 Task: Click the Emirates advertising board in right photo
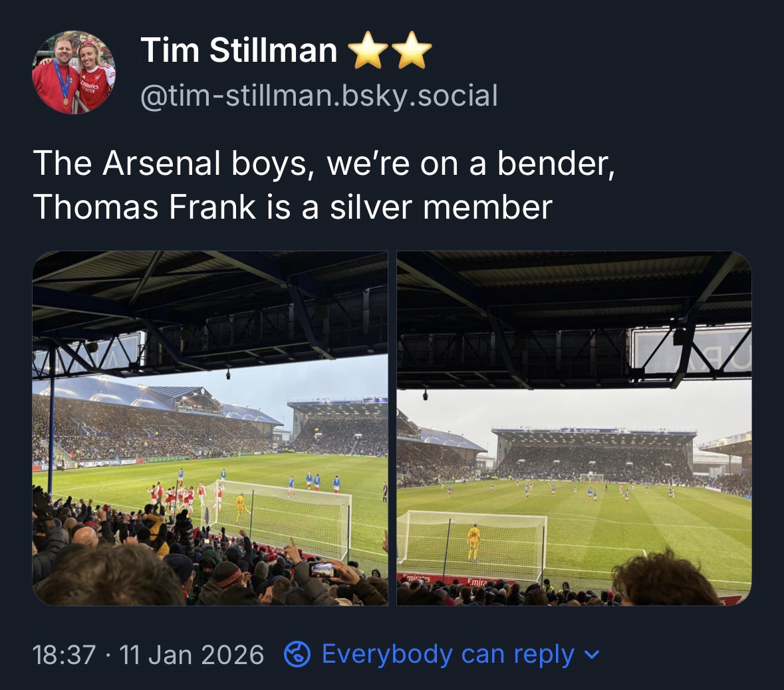click(480, 581)
